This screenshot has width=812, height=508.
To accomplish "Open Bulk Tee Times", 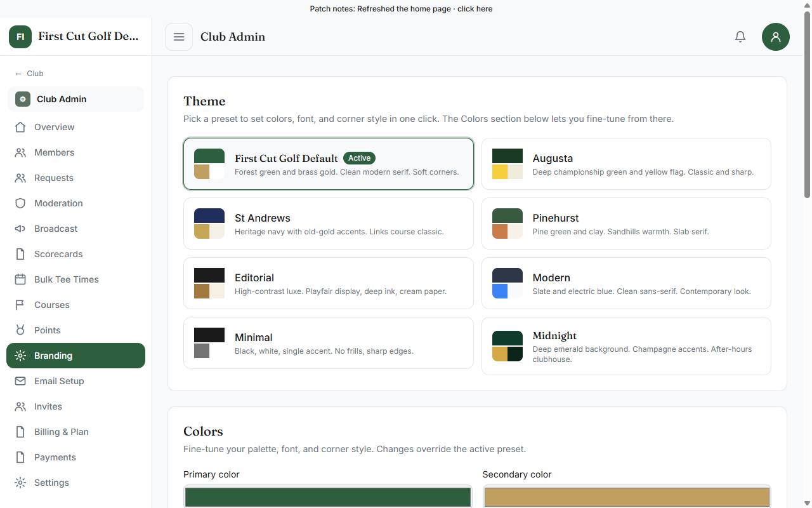I will click(76, 279).
